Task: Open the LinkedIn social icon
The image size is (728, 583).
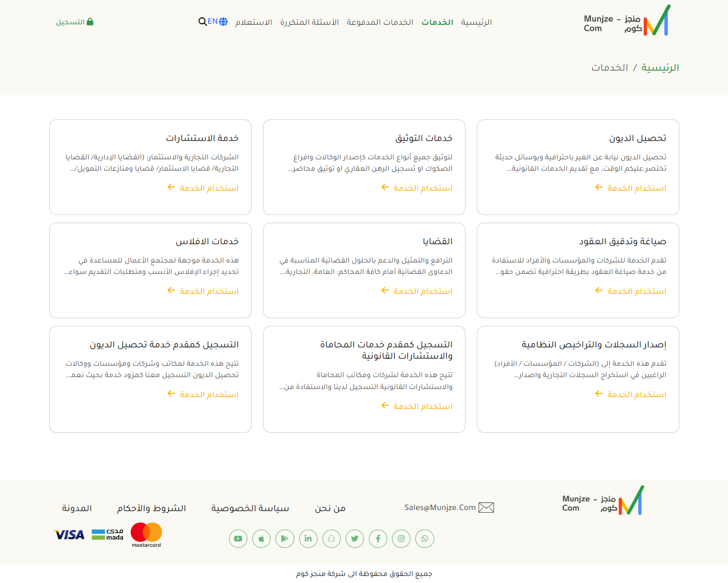Action: tap(308, 539)
